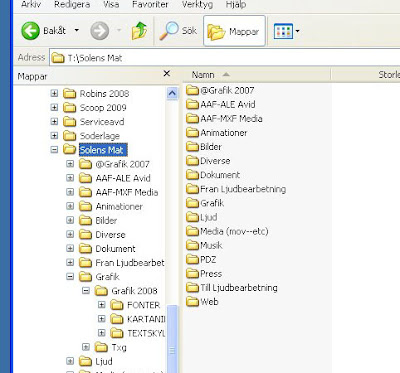
Task: Click the Musik folder icon in file list
Action: click(x=193, y=245)
